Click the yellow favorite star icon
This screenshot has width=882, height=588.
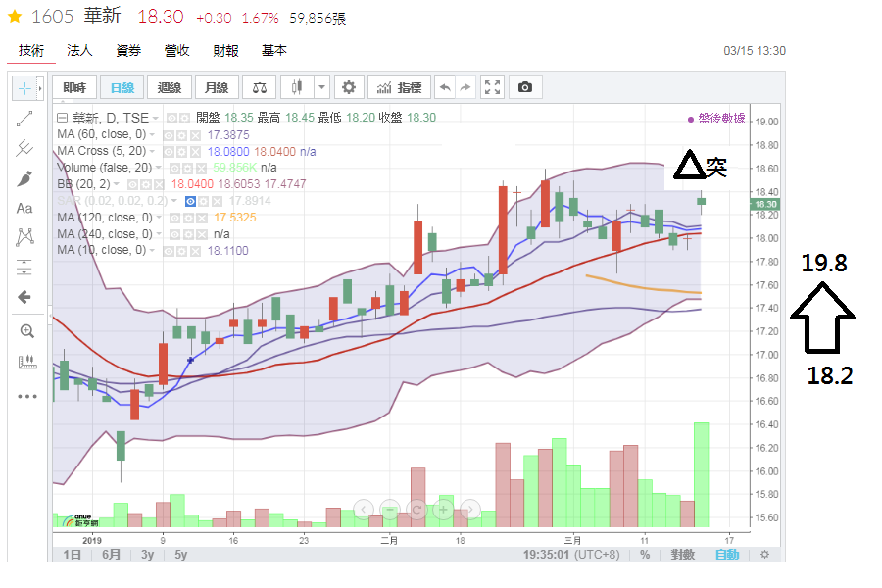pos(15,17)
